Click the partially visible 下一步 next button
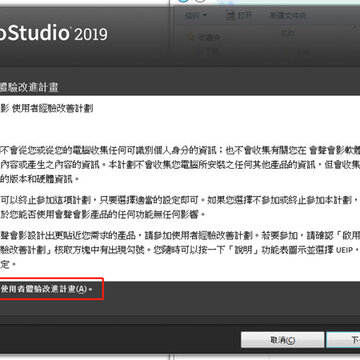The height and width of the screenshot is (360, 360). [344, 340]
